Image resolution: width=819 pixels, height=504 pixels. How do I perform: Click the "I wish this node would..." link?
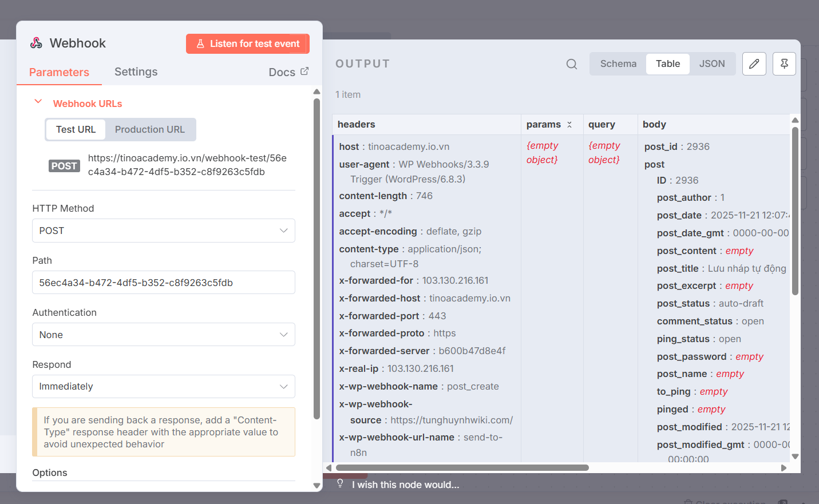(405, 485)
